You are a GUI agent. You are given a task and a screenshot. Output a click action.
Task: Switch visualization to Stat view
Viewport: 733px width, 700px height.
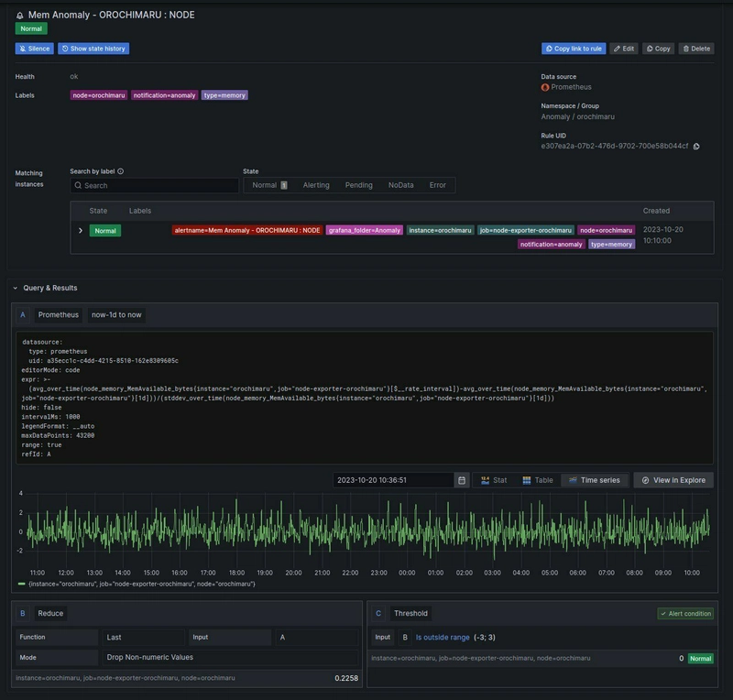tap(494, 480)
